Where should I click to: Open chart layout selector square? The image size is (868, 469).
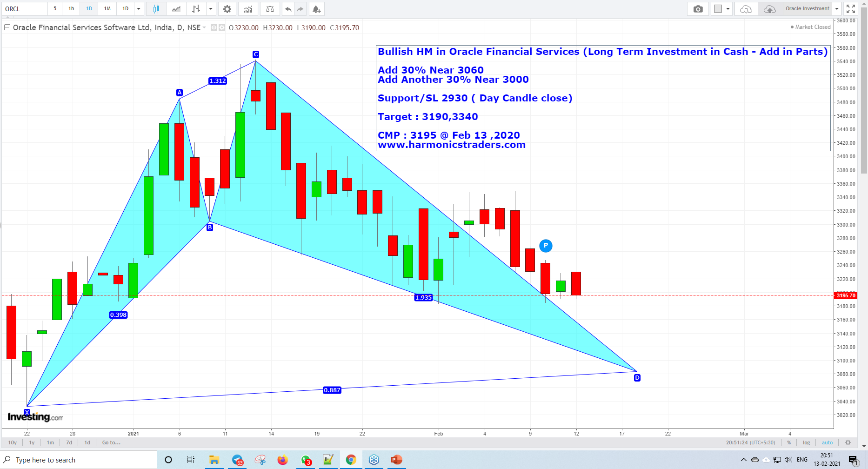(x=718, y=9)
